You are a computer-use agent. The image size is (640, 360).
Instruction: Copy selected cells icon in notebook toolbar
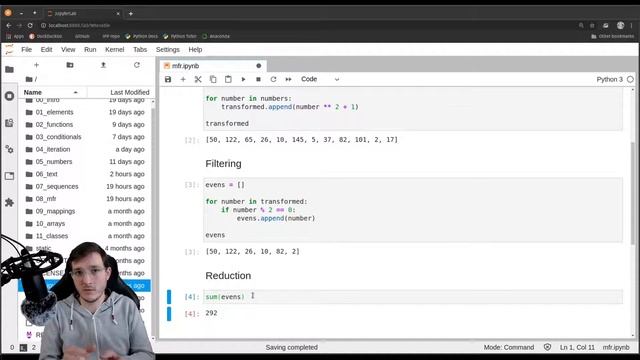213,79
